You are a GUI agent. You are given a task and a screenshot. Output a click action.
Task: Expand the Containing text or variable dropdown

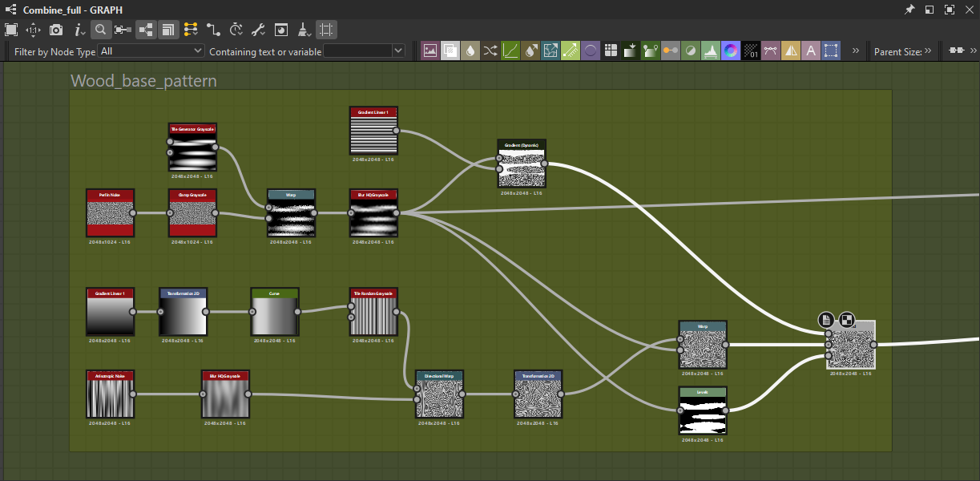point(398,51)
